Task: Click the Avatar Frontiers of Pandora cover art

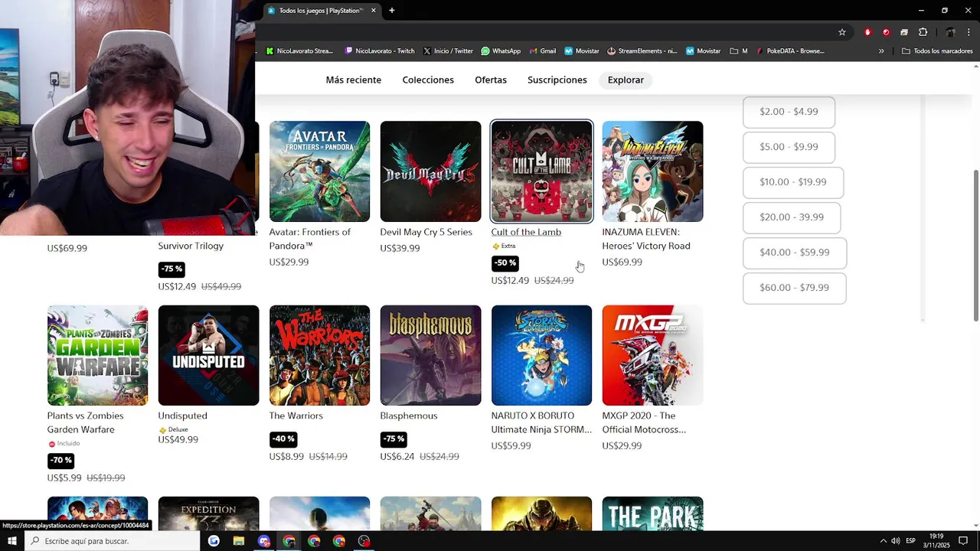Action: [319, 171]
